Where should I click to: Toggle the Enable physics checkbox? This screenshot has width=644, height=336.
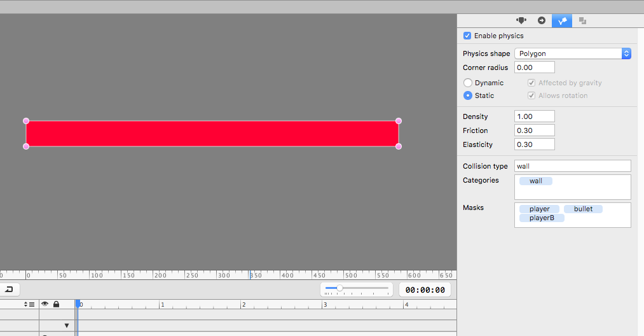click(x=467, y=36)
